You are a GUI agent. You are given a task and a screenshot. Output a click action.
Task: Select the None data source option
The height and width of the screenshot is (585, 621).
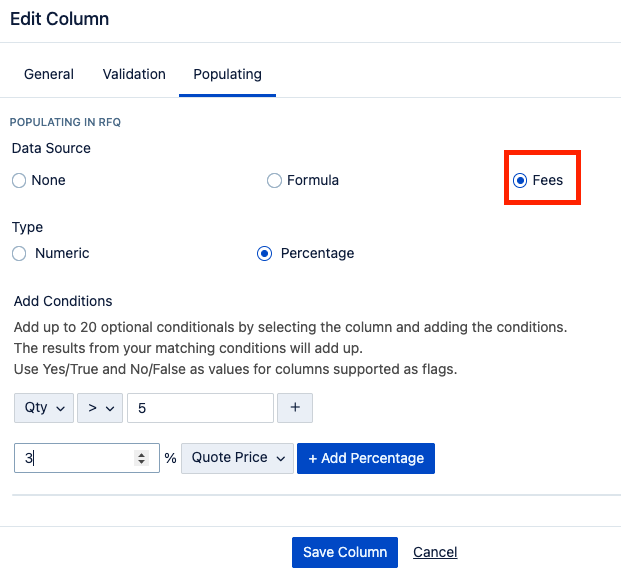[19, 181]
